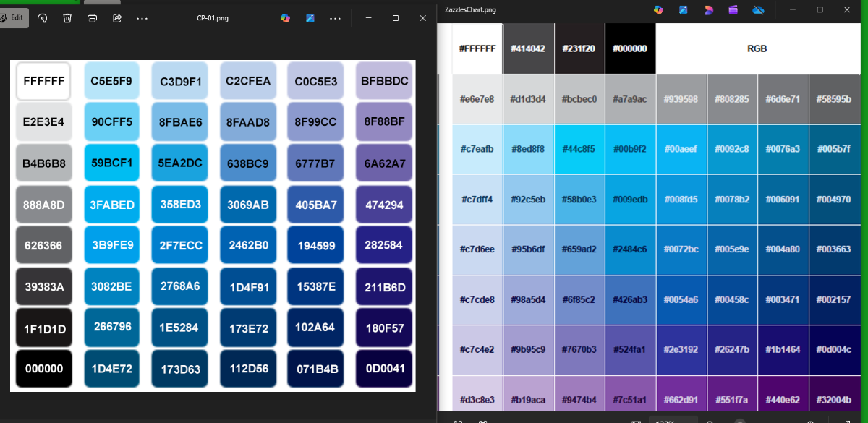Select the C5E5F9 light blue swatch
868x423 pixels.
tap(111, 81)
